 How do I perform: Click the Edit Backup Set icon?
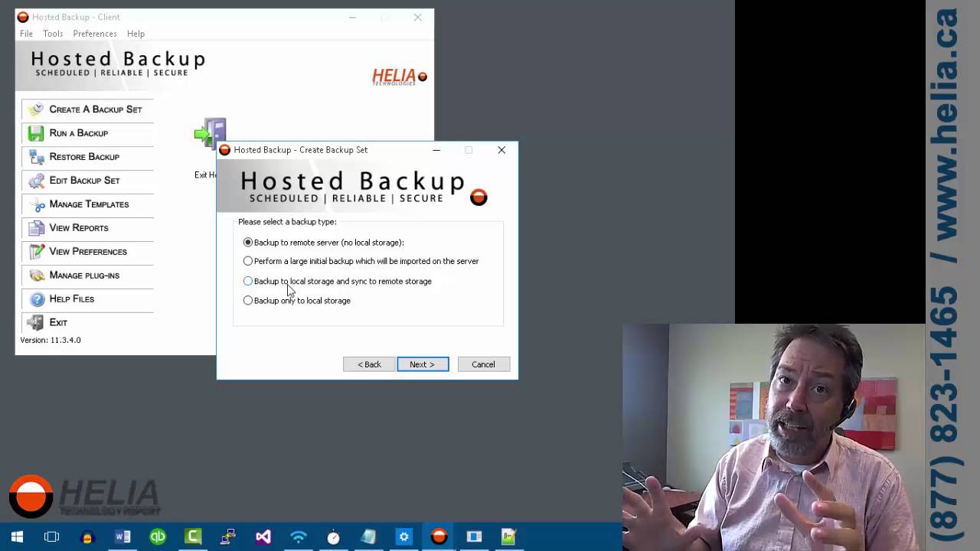(x=36, y=181)
